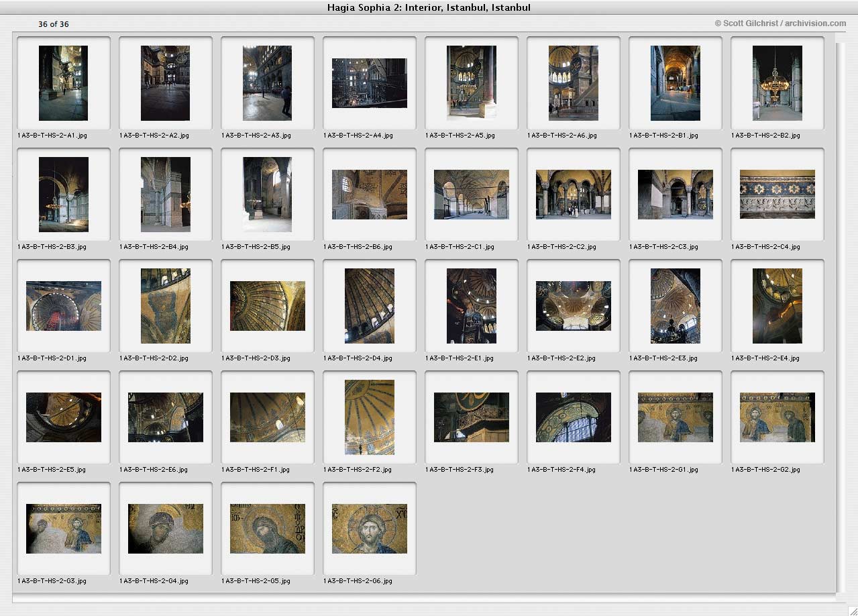Click filename label 1A3-B-T-HS-2-F3.jpg

tap(460, 470)
